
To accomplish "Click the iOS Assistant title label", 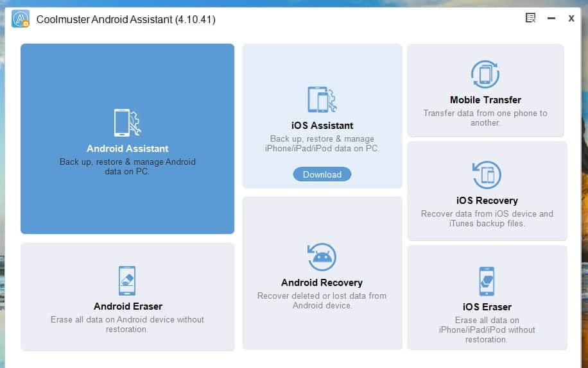I will pyautogui.click(x=322, y=126).
